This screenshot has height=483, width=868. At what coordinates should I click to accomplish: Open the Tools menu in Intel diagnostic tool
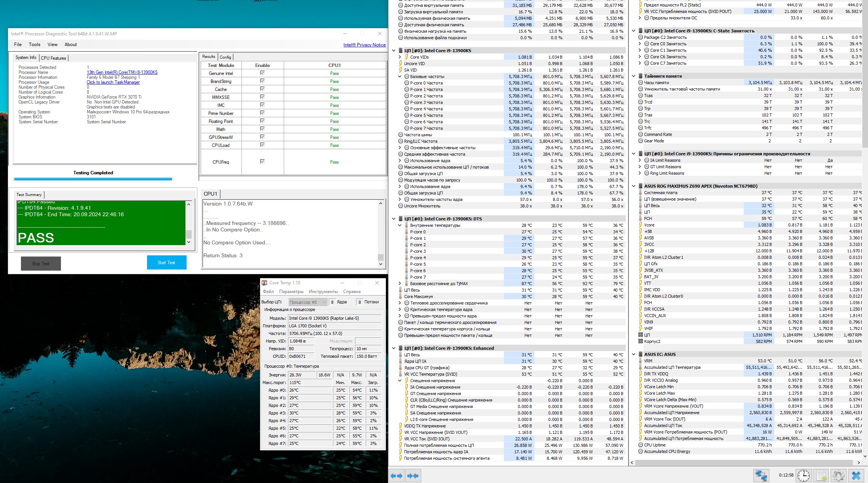[34, 45]
